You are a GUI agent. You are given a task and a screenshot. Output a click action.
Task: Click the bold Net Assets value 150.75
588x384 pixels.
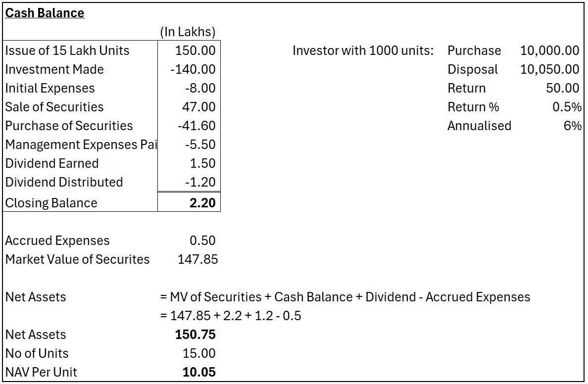[196, 335]
